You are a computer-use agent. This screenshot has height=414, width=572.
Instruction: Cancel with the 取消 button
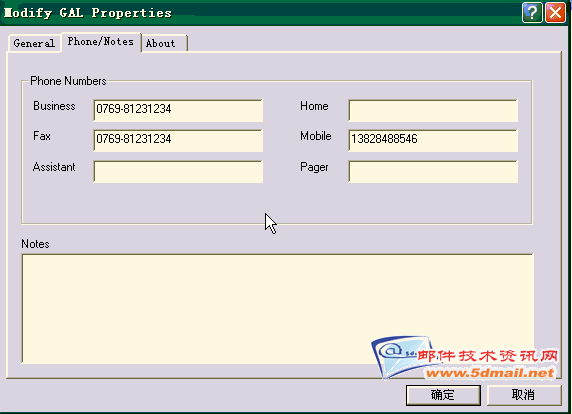coord(523,395)
